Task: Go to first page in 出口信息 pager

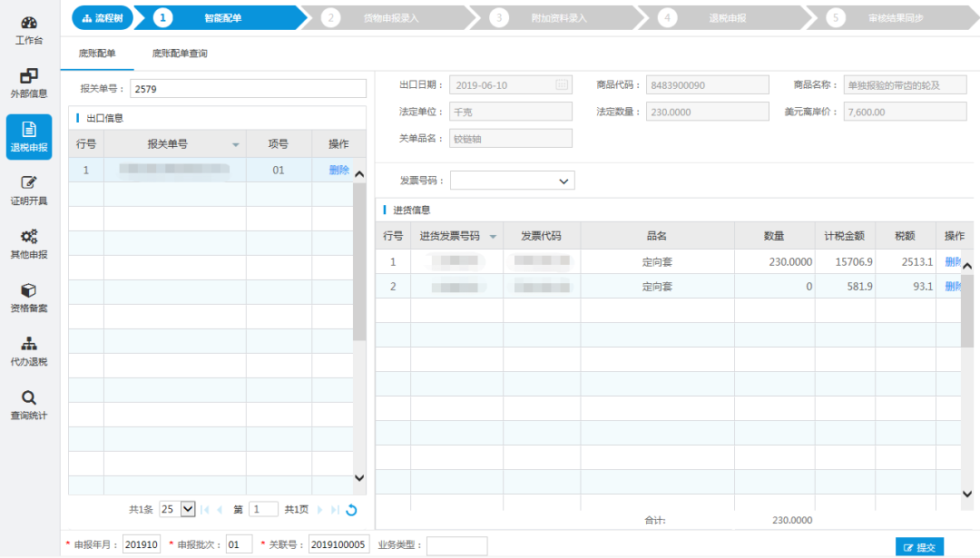Action: point(205,510)
